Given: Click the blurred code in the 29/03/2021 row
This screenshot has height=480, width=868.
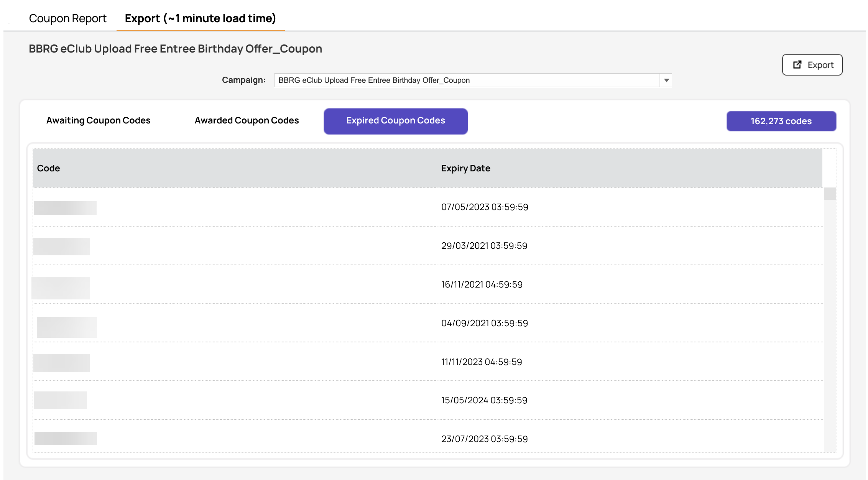Looking at the screenshot, I should click(61, 247).
